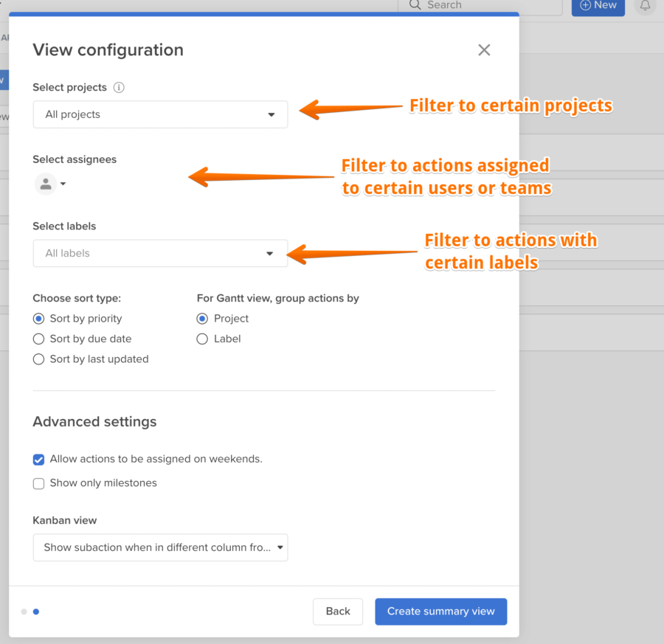The image size is (664, 644).
Task: Open the All projects dropdown
Action: click(x=161, y=114)
